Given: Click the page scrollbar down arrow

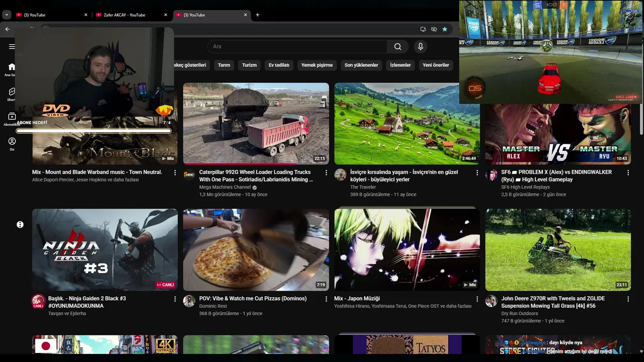Looking at the screenshot, I should click(x=641, y=351).
